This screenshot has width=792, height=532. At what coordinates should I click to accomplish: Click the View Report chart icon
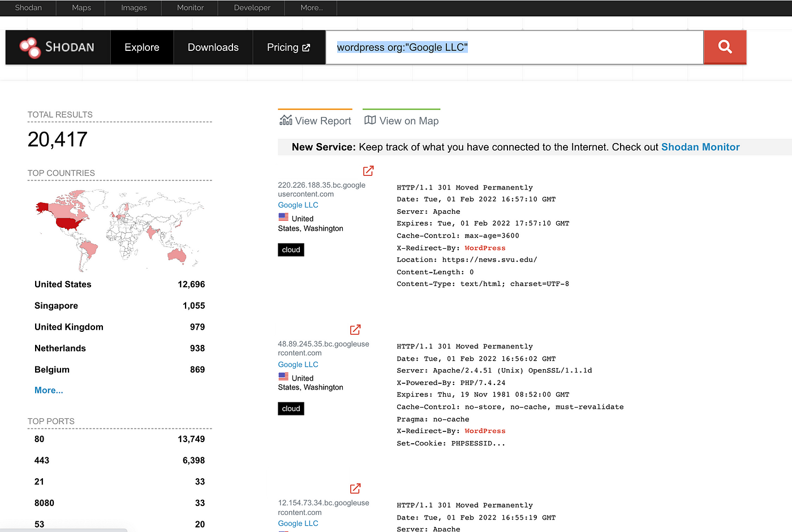click(x=286, y=120)
